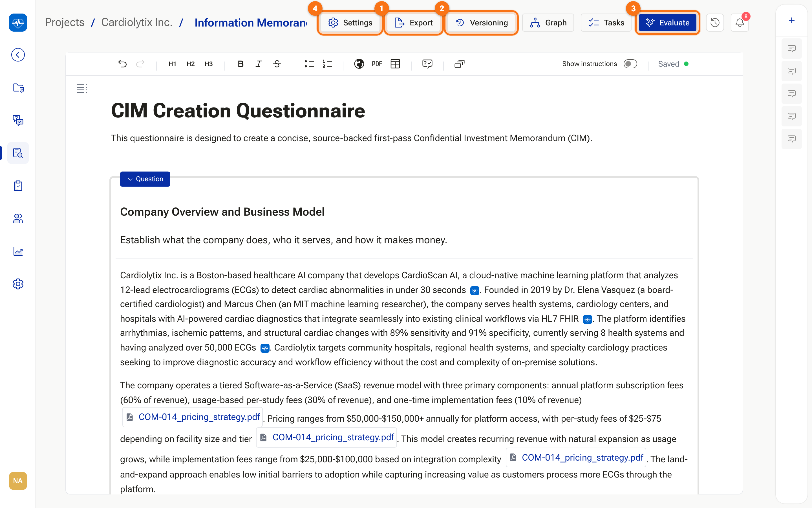Screen dimensions: 812x508
Task: Open citation icon after 'under 30 seconds'
Action: 475,290
